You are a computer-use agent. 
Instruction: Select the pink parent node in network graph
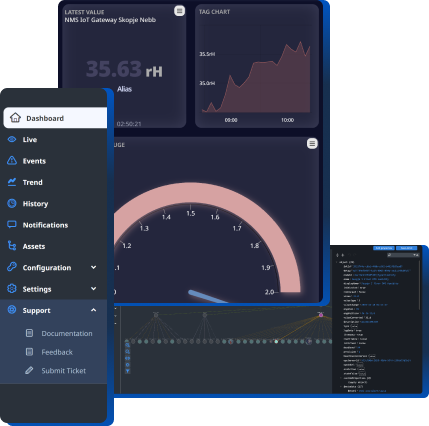click(321, 315)
